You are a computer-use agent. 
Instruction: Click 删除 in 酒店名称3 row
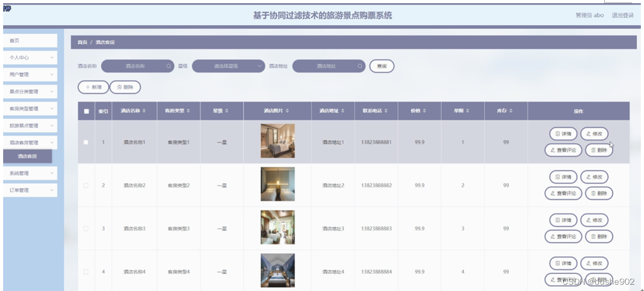(x=599, y=237)
